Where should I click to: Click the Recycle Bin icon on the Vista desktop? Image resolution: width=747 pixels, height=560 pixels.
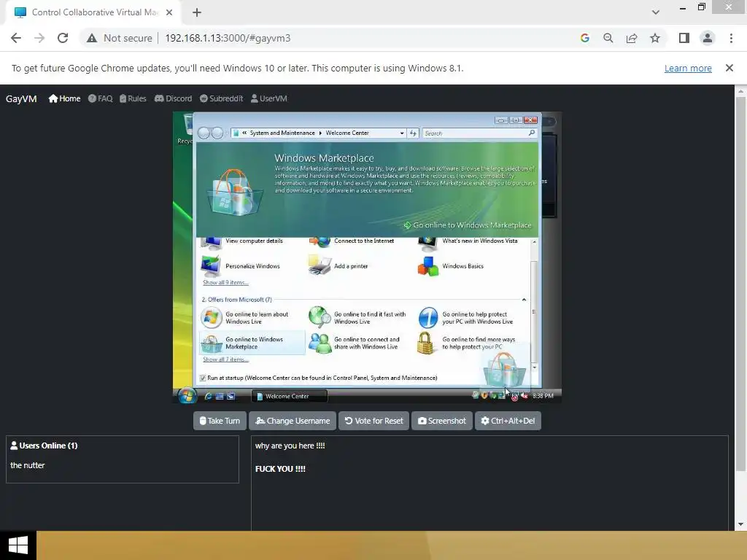185,130
